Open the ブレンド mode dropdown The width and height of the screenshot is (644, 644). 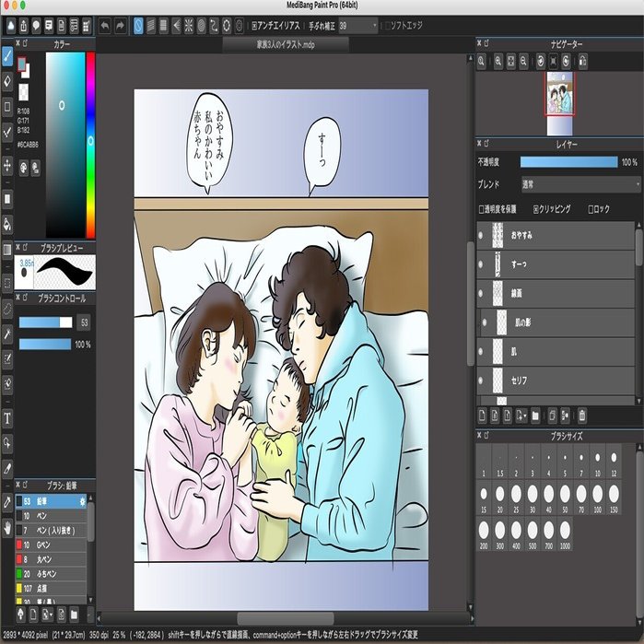[580, 184]
